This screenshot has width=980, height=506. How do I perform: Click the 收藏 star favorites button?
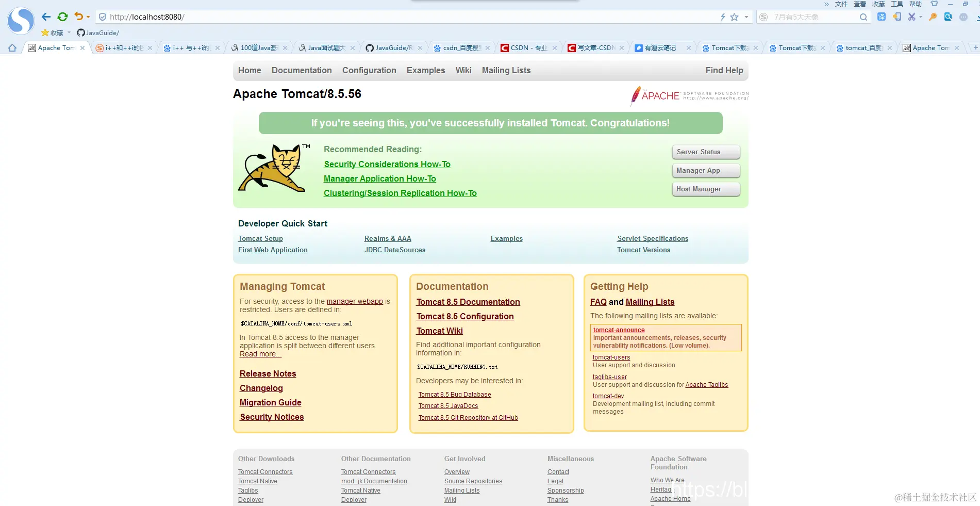point(53,32)
